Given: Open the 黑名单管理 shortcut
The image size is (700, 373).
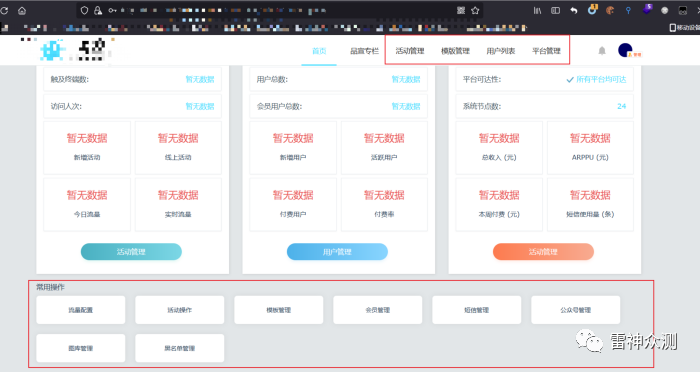Looking at the screenshot, I should pyautogui.click(x=179, y=348).
